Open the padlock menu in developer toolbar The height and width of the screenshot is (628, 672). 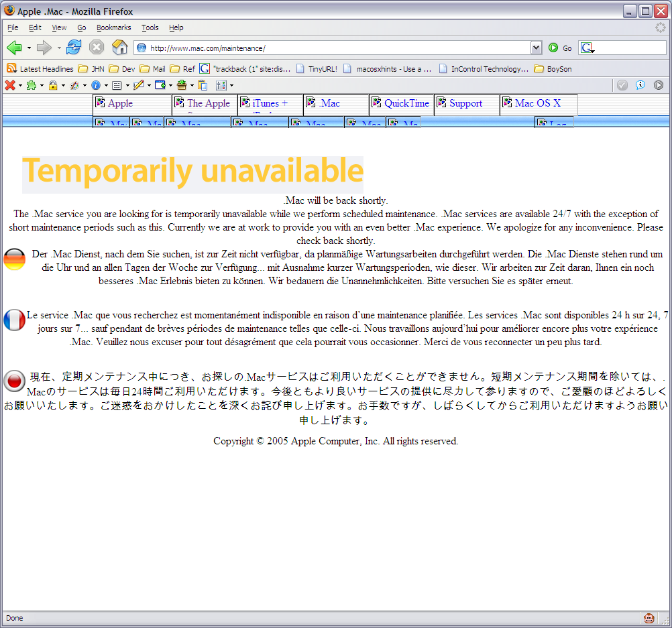(x=53, y=85)
